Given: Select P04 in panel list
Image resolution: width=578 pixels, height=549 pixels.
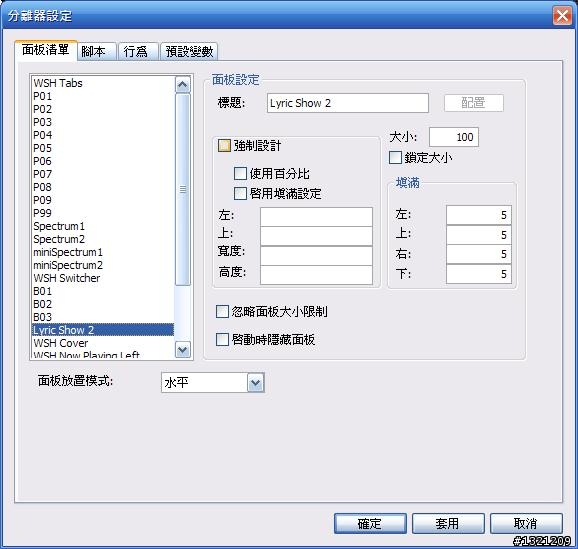Looking at the screenshot, I should click(103, 135).
